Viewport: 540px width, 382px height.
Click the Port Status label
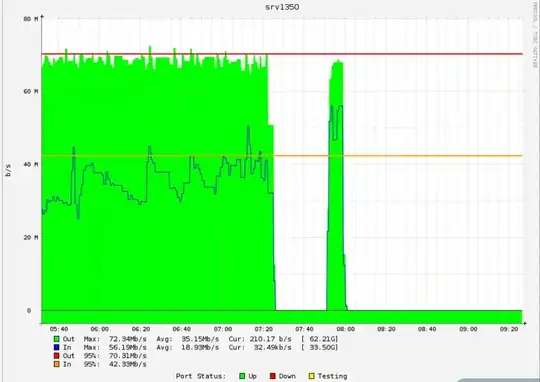click(x=200, y=376)
